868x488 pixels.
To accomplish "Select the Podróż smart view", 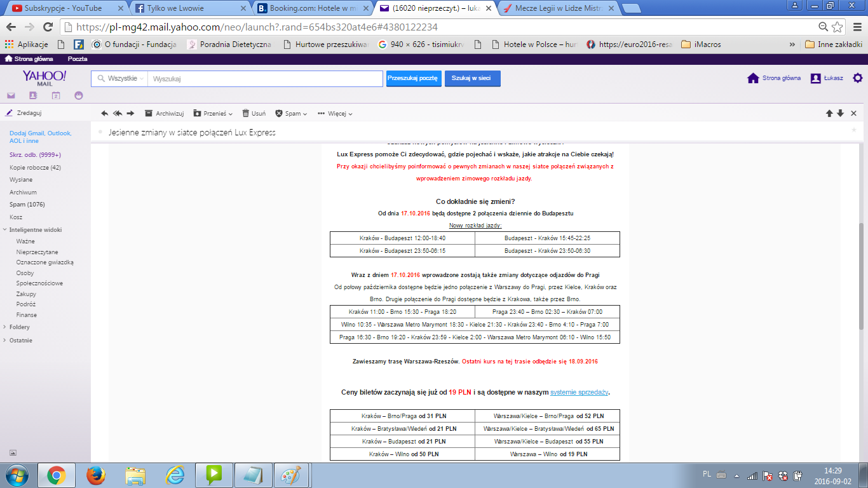I will point(26,304).
